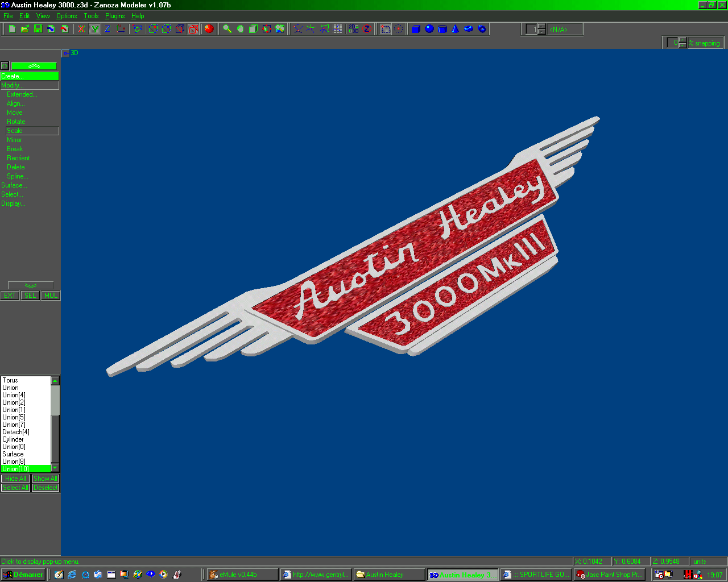
Task: Select Cylinder in the object list
Action: (x=13, y=439)
